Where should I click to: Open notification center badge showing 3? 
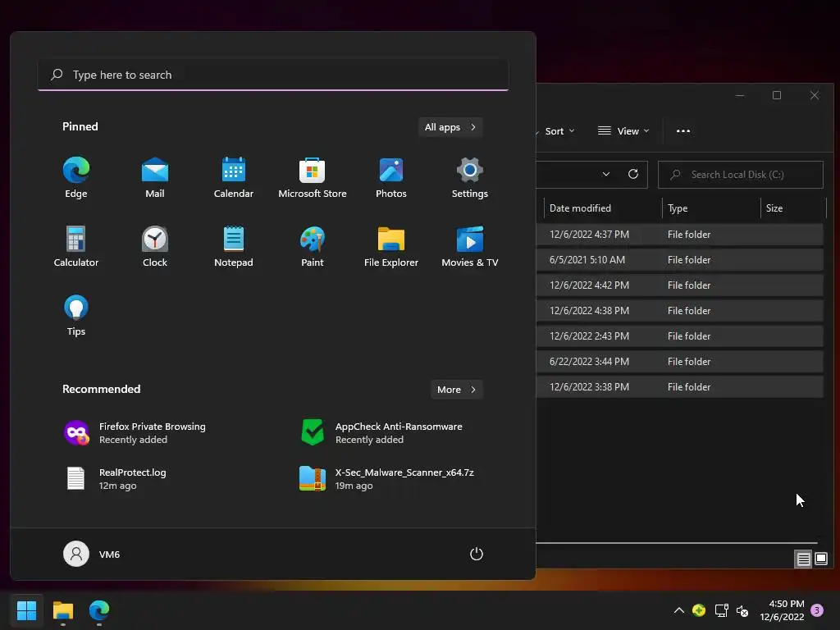[x=817, y=610]
